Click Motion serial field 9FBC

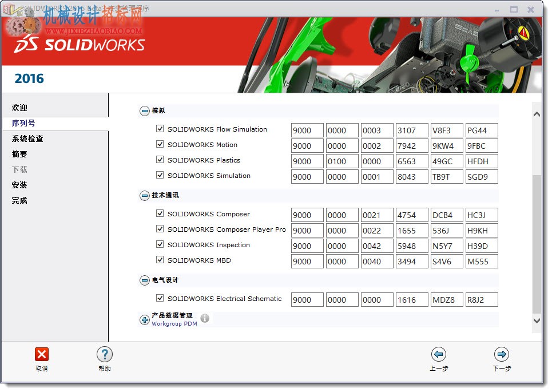pos(482,146)
